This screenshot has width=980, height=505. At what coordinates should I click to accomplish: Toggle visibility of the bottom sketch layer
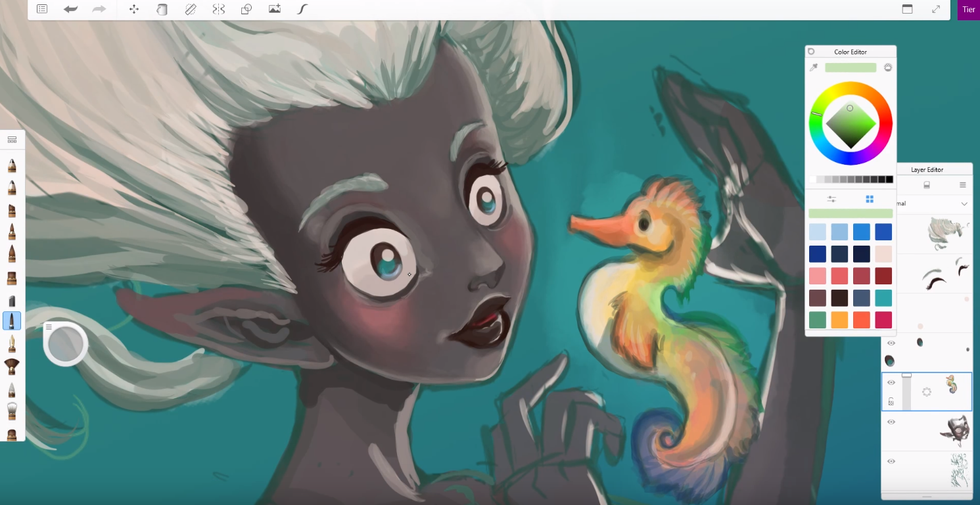point(891,461)
